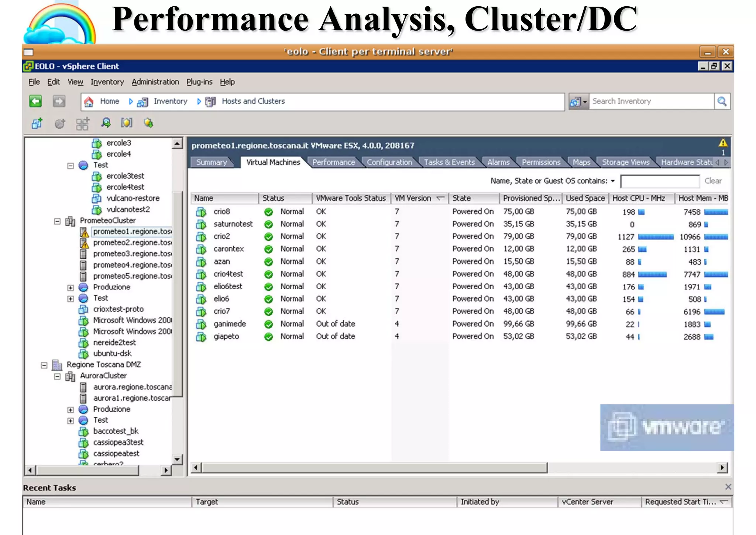The image size is (756, 535).
Task: Click the Search Inventory magnifier button
Action: coord(722,101)
